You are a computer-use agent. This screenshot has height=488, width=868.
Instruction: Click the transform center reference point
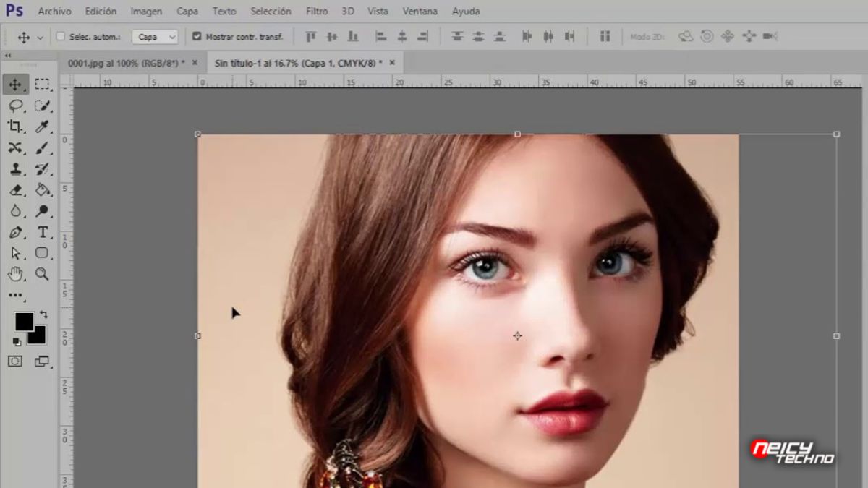pos(517,336)
